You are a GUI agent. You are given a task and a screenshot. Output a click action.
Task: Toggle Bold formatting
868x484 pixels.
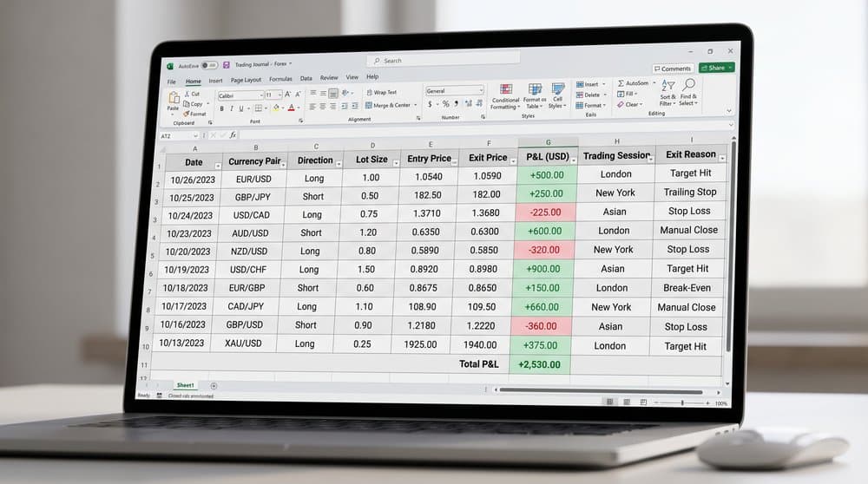point(222,109)
